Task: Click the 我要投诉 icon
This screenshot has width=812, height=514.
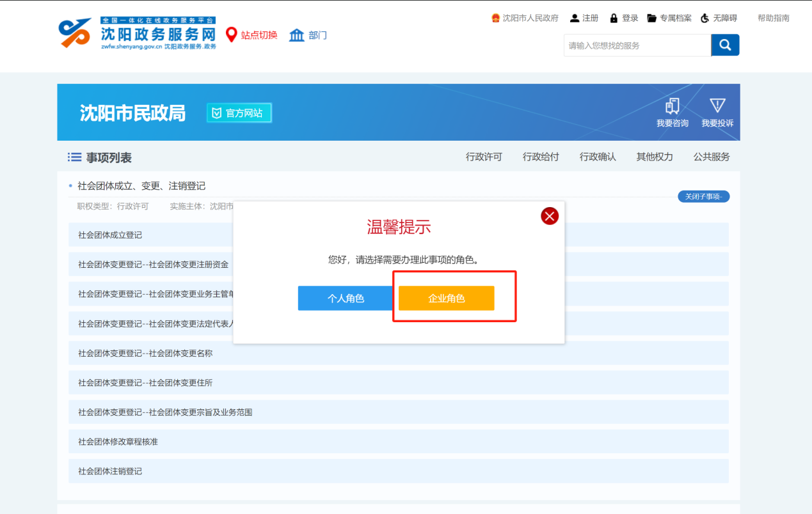Action: [x=717, y=106]
